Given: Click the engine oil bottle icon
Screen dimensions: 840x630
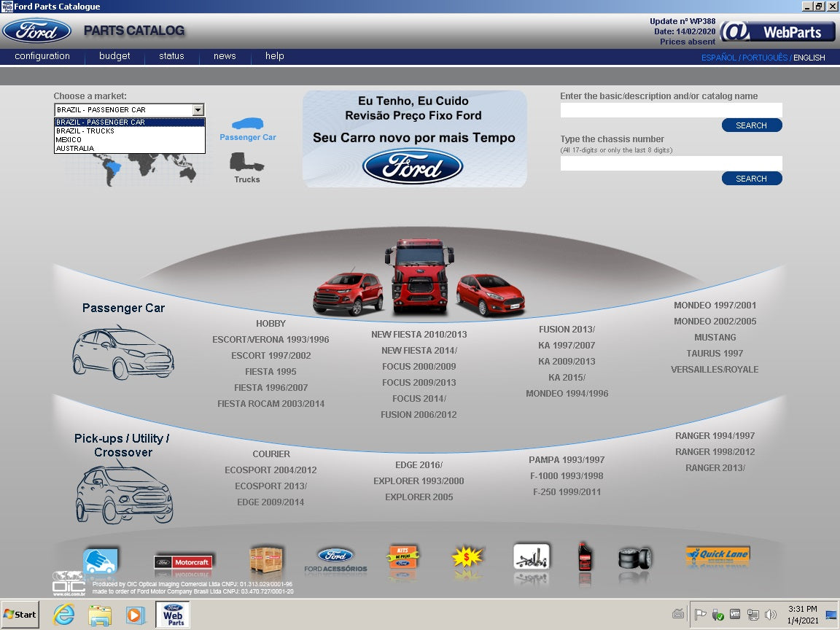Looking at the screenshot, I should (583, 558).
